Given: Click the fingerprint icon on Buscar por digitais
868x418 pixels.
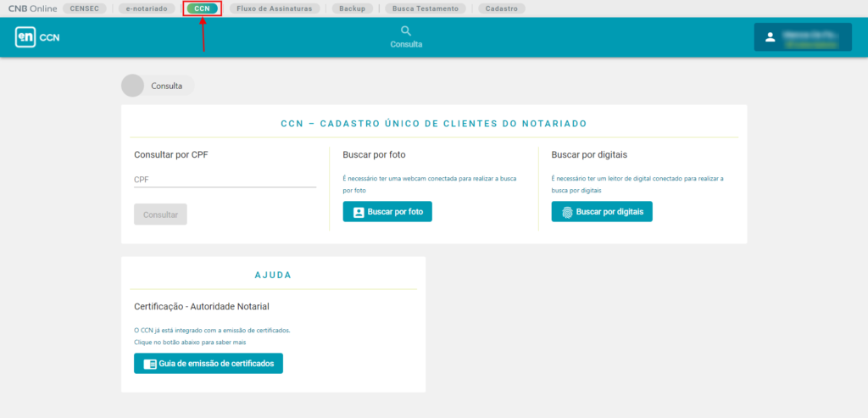Looking at the screenshot, I should [567, 212].
